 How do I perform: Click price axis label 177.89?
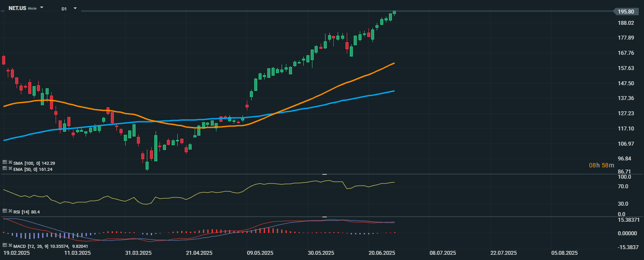pyautogui.click(x=626, y=38)
